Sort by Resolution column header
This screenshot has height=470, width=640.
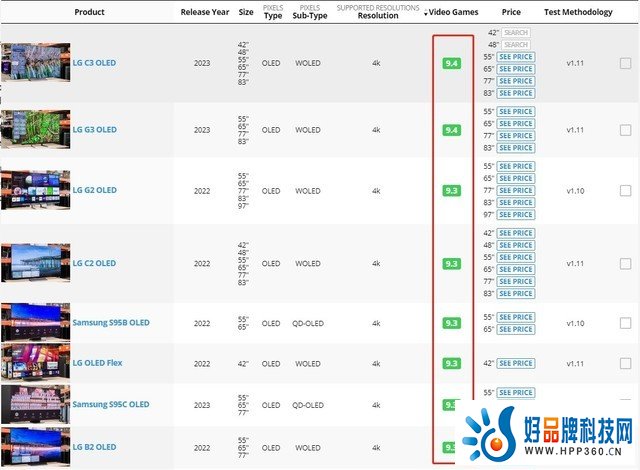(x=378, y=12)
